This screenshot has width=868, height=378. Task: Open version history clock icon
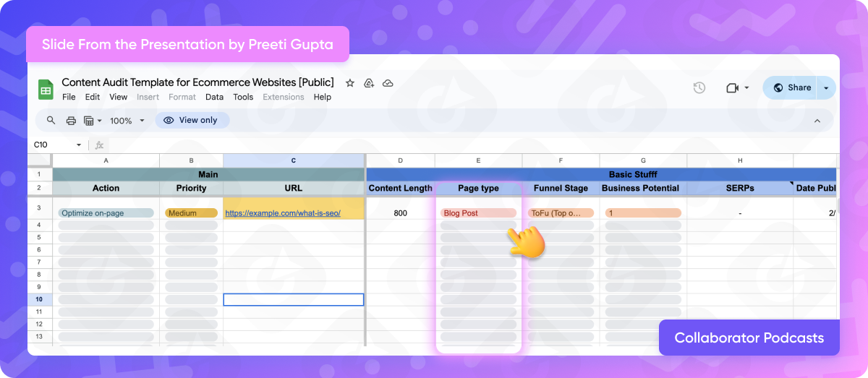click(699, 87)
